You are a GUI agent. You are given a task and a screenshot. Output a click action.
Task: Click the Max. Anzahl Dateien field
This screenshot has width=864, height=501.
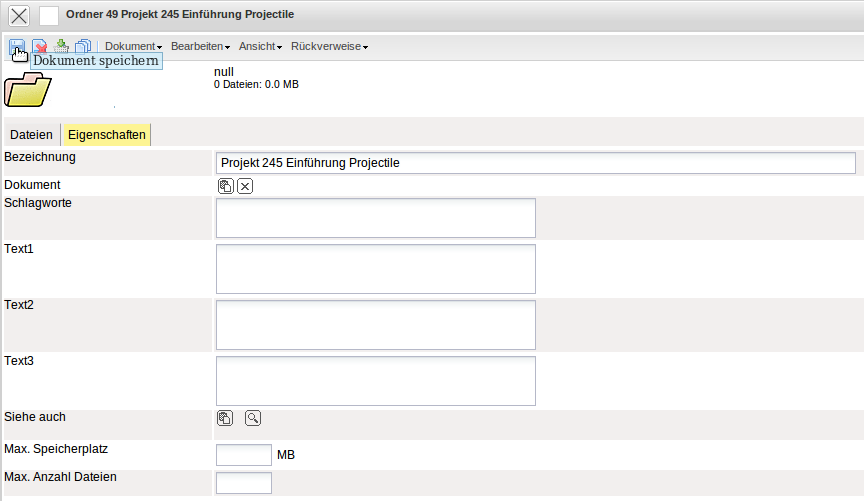coord(243,483)
